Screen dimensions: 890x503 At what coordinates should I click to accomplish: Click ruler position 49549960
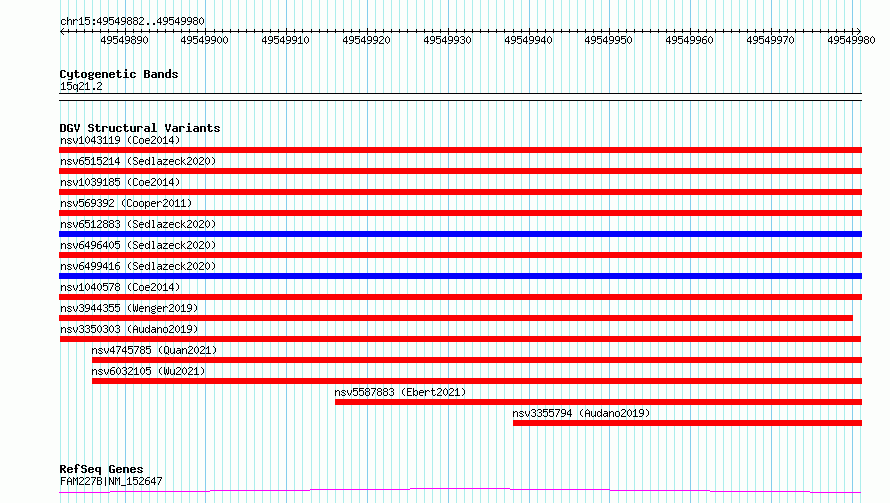pyautogui.click(x=690, y=40)
